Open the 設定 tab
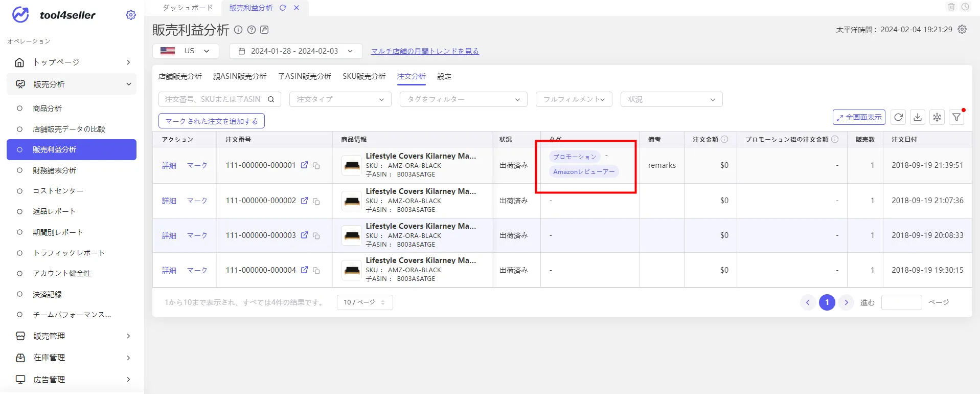This screenshot has width=980, height=394. click(x=444, y=76)
